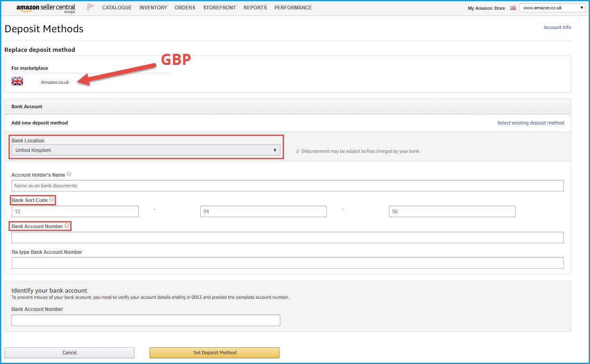The width and height of the screenshot is (590, 364).
Task: Click the Set Deposit Method button
Action: [215, 353]
